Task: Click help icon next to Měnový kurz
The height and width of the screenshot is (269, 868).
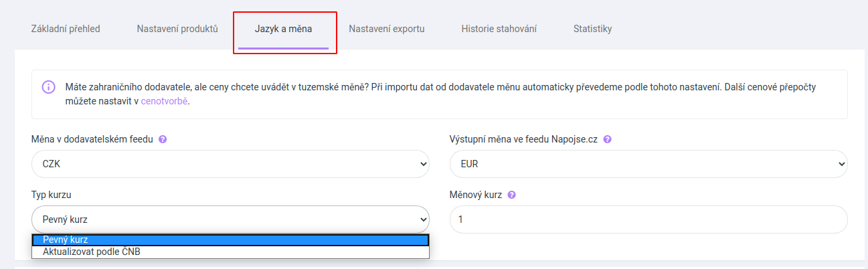Action: coord(512,195)
